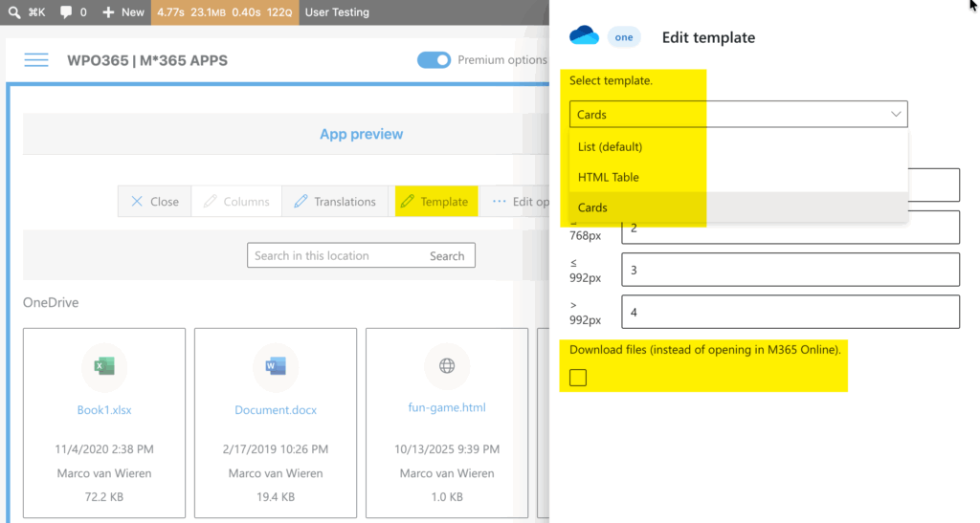
Task: Click the Excel icon on Book1.xlsx card
Action: pos(104,366)
